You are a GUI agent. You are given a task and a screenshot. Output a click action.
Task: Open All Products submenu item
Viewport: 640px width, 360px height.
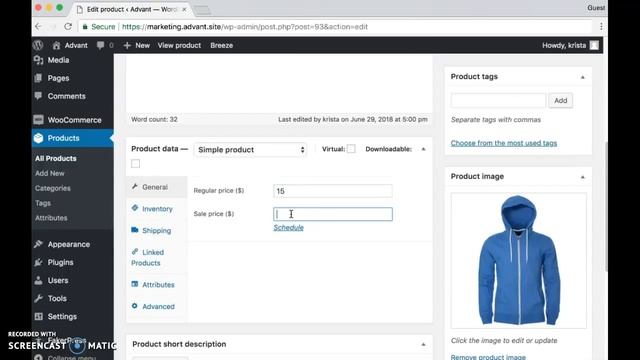coord(56,158)
